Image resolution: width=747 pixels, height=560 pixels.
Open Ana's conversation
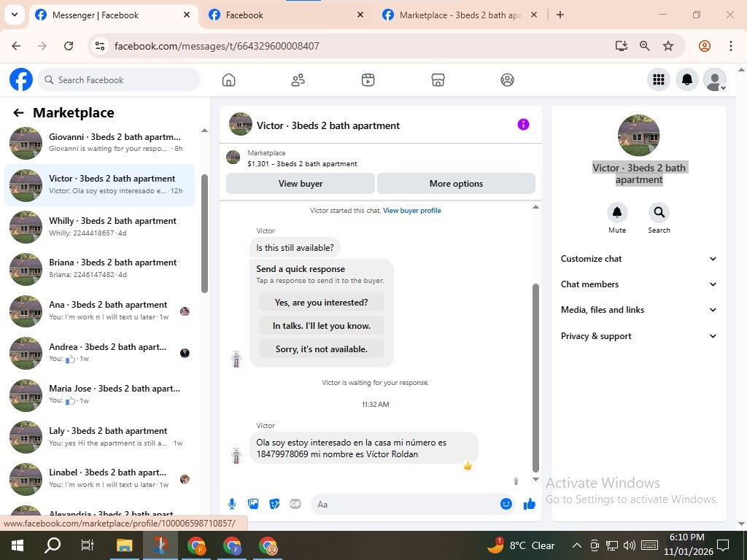[99, 311]
